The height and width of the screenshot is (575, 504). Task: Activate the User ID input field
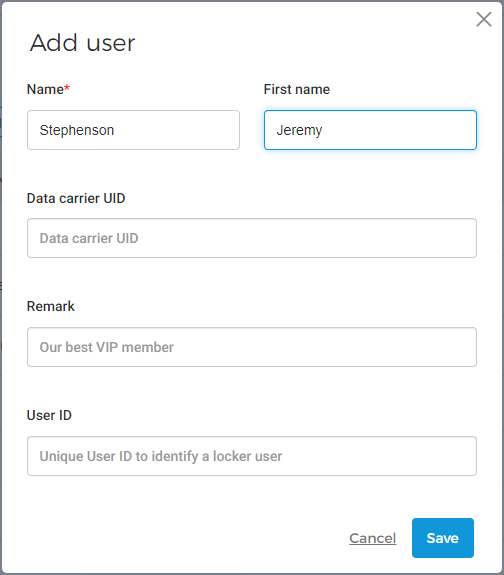pyautogui.click(x=252, y=456)
